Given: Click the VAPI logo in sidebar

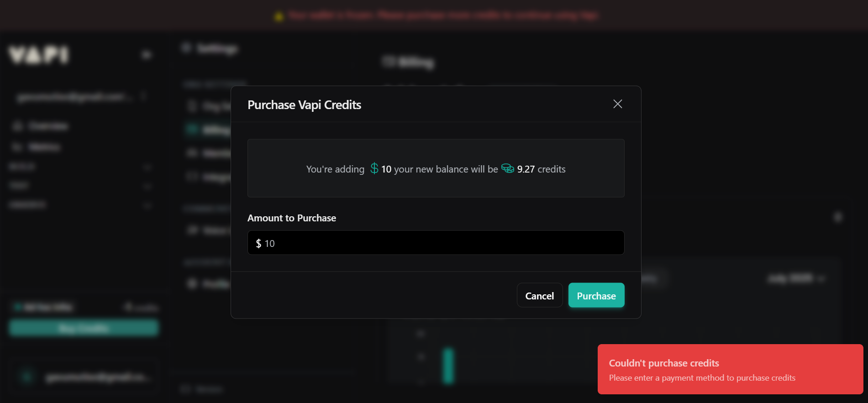Looking at the screenshot, I should [x=39, y=55].
